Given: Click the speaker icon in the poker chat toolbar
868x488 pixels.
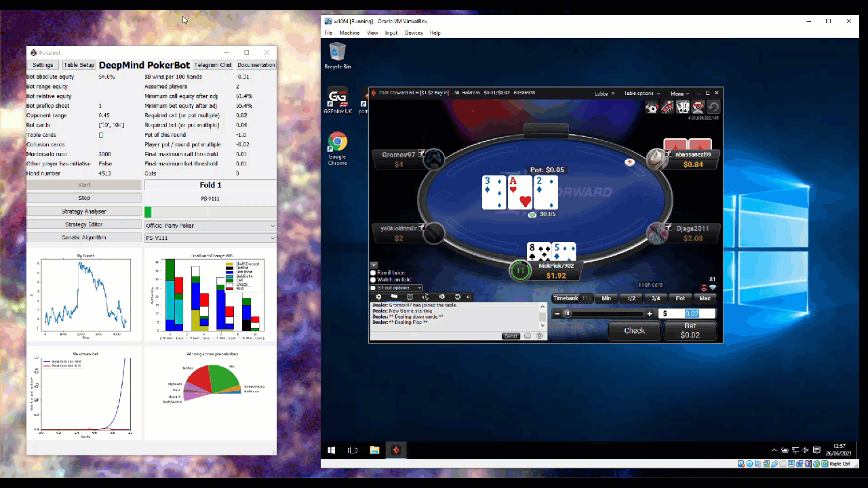Looking at the screenshot, I should coord(441,297).
